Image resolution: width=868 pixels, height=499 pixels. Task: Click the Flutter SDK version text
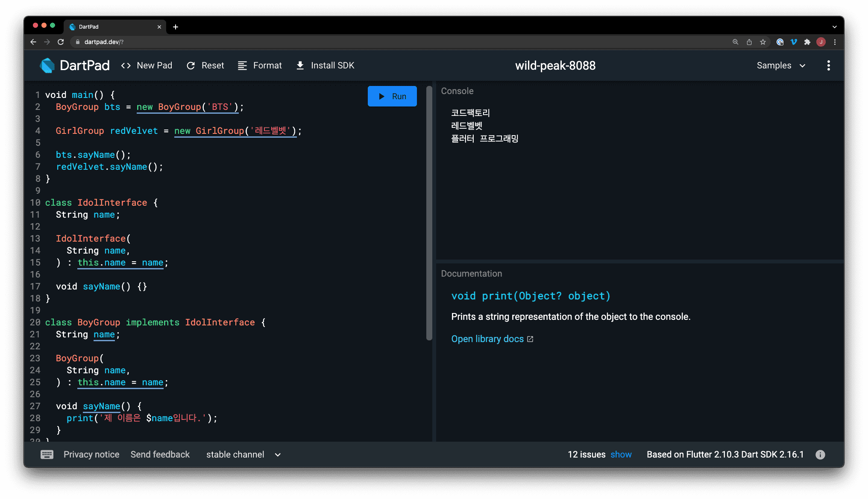click(x=725, y=455)
